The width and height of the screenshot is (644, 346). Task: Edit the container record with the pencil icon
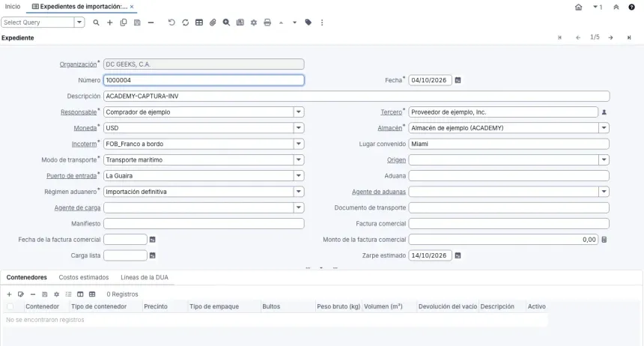coord(21,294)
